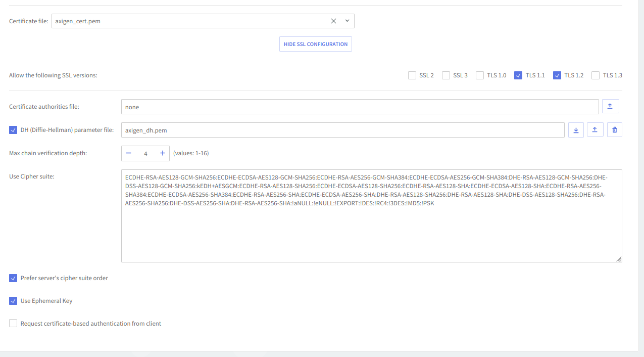Delete the DH parameter file
The width and height of the screenshot is (644, 357).
(x=614, y=130)
